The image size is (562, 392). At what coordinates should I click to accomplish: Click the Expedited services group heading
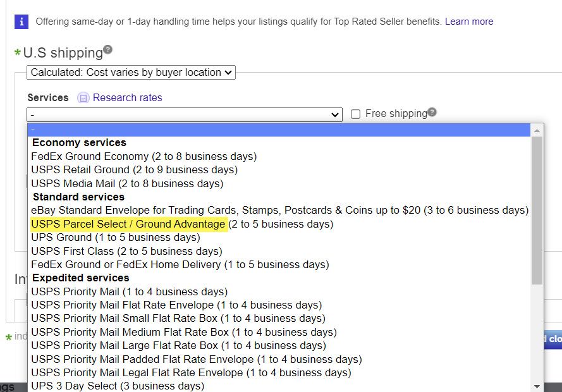[81, 278]
